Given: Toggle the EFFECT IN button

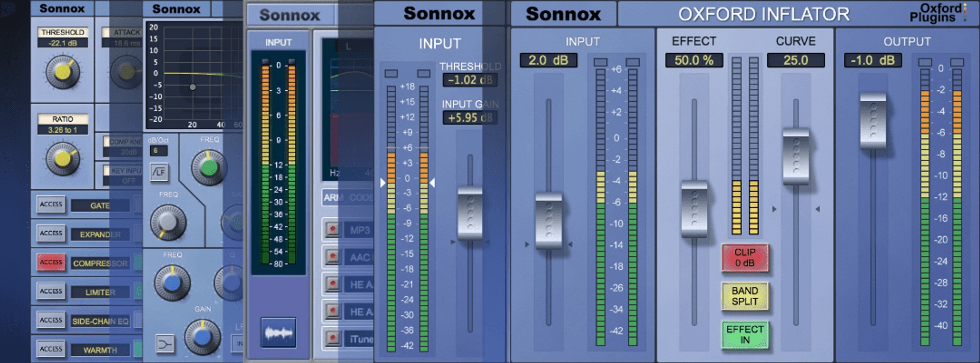Looking at the screenshot, I should pyautogui.click(x=745, y=334).
